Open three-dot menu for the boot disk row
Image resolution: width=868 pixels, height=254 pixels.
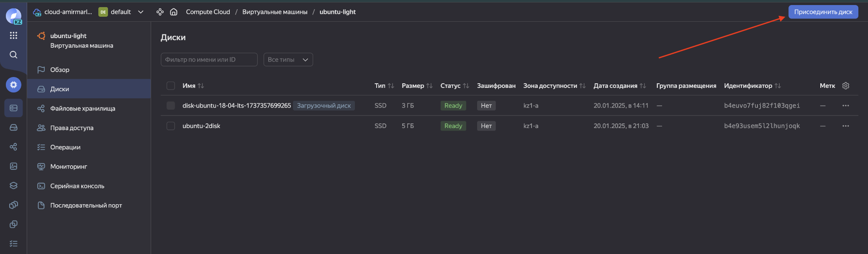(845, 106)
